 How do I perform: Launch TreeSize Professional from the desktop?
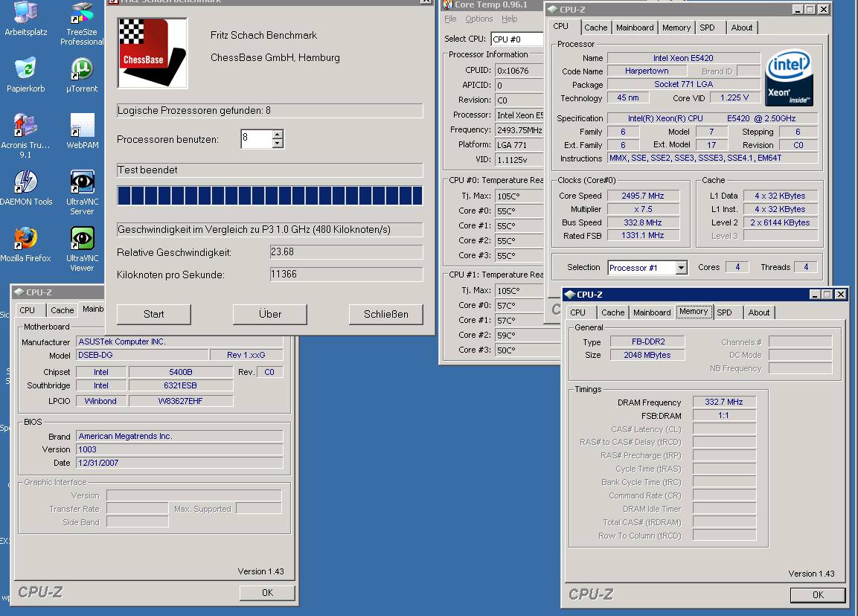pyautogui.click(x=82, y=24)
